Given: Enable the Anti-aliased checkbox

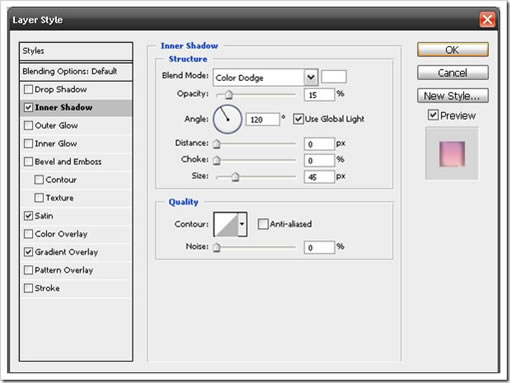Looking at the screenshot, I should coord(263,224).
